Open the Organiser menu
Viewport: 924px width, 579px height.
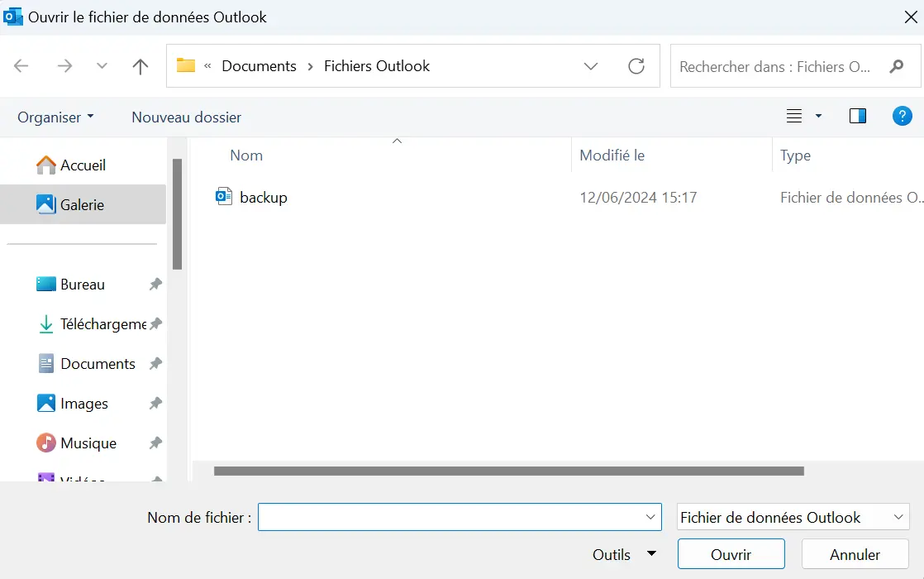click(x=55, y=117)
